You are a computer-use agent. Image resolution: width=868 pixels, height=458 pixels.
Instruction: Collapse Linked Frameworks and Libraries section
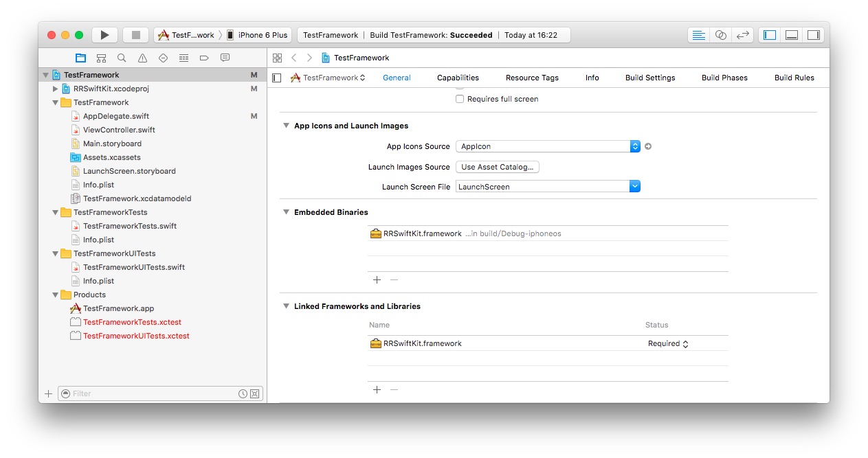point(287,306)
